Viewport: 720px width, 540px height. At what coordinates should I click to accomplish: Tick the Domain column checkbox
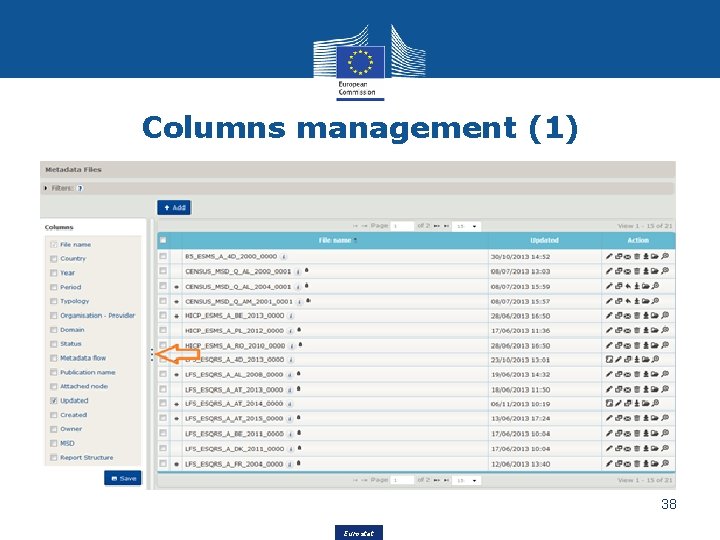pyautogui.click(x=53, y=330)
